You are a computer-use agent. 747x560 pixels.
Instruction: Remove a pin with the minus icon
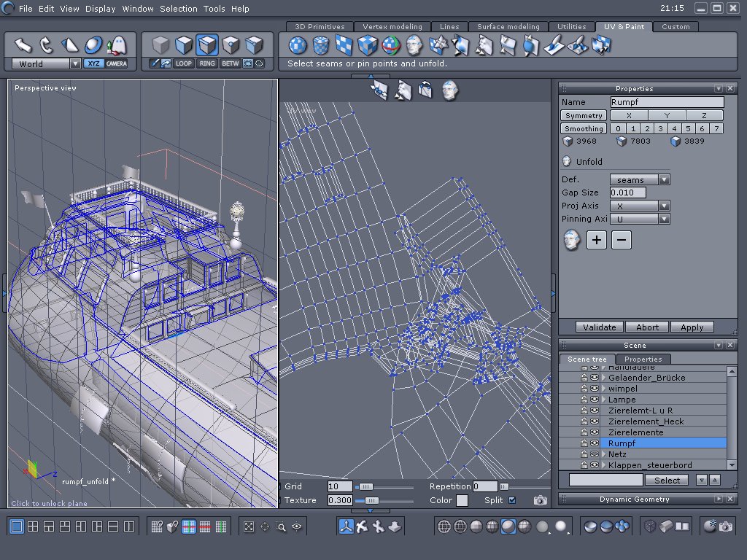[622, 240]
